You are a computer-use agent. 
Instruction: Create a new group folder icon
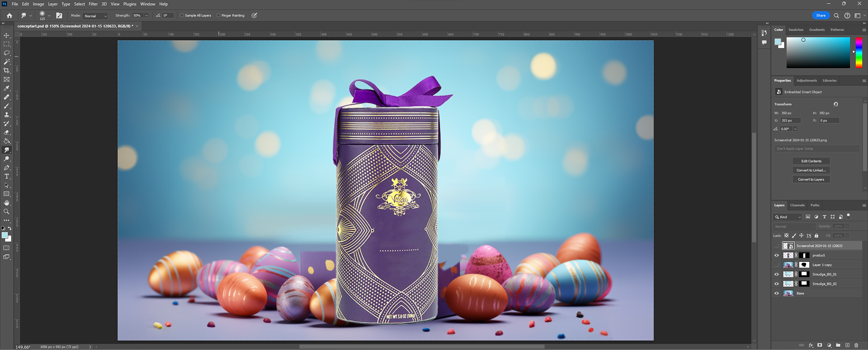pyautogui.click(x=838, y=345)
